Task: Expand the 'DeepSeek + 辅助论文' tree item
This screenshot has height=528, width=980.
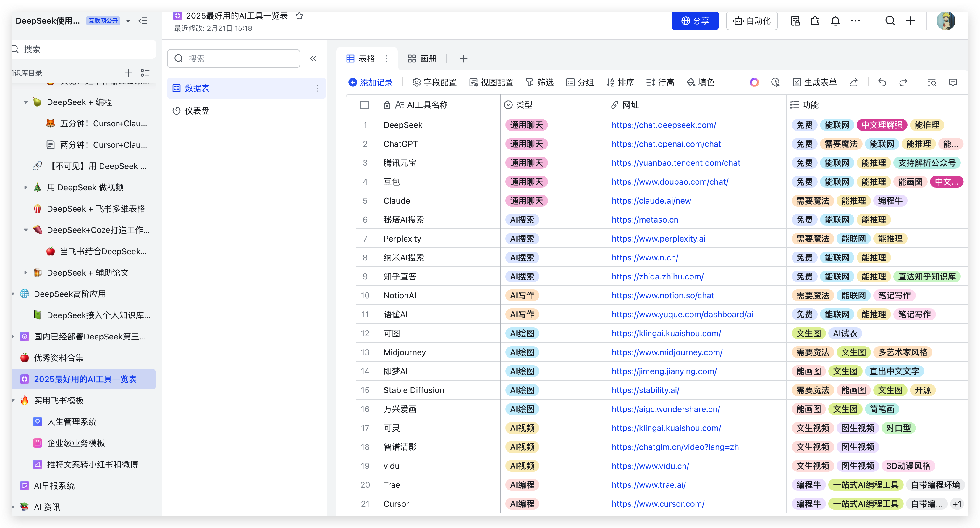Action: (x=25, y=273)
